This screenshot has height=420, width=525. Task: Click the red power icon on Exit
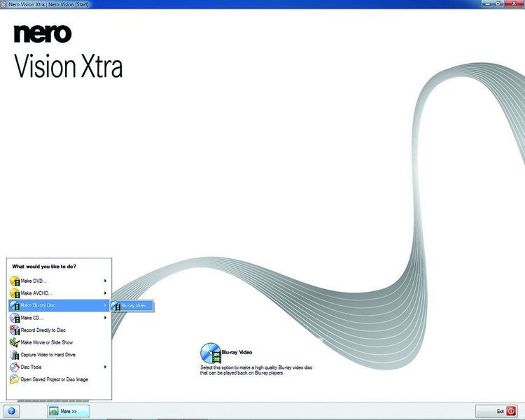[x=511, y=411]
